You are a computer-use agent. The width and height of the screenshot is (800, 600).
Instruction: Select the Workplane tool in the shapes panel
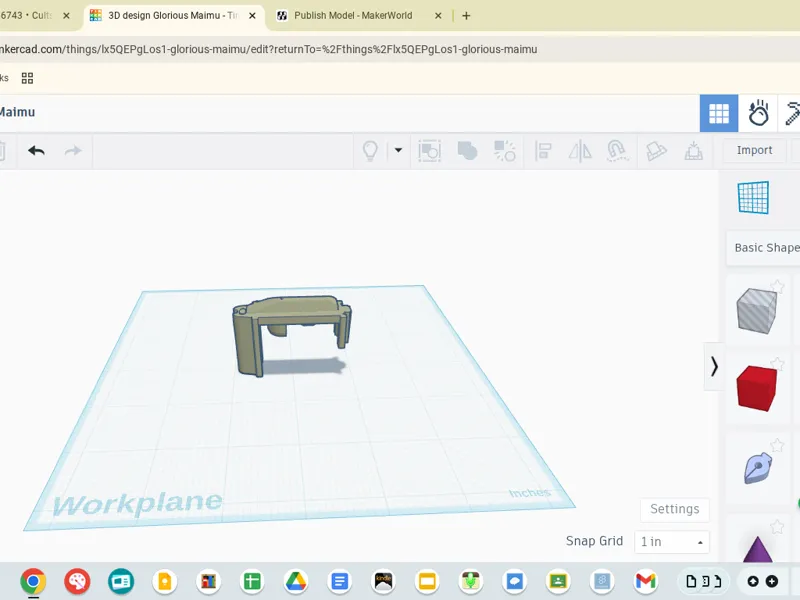[754, 197]
